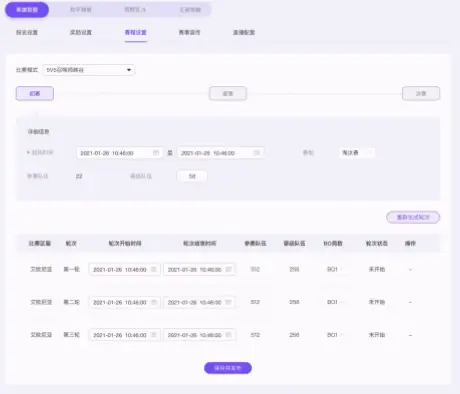The width and height of the screenshot is (460, 394).
Task: Select the 初赛 stage button
Action: pyautogui.click(x=35, y=93)
